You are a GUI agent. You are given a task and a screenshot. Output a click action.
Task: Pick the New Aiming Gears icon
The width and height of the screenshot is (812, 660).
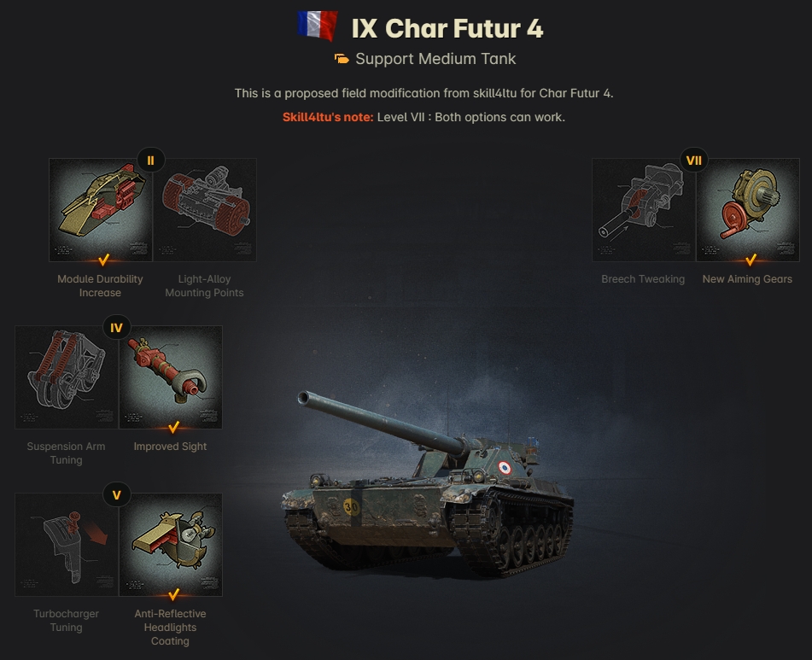748,210
